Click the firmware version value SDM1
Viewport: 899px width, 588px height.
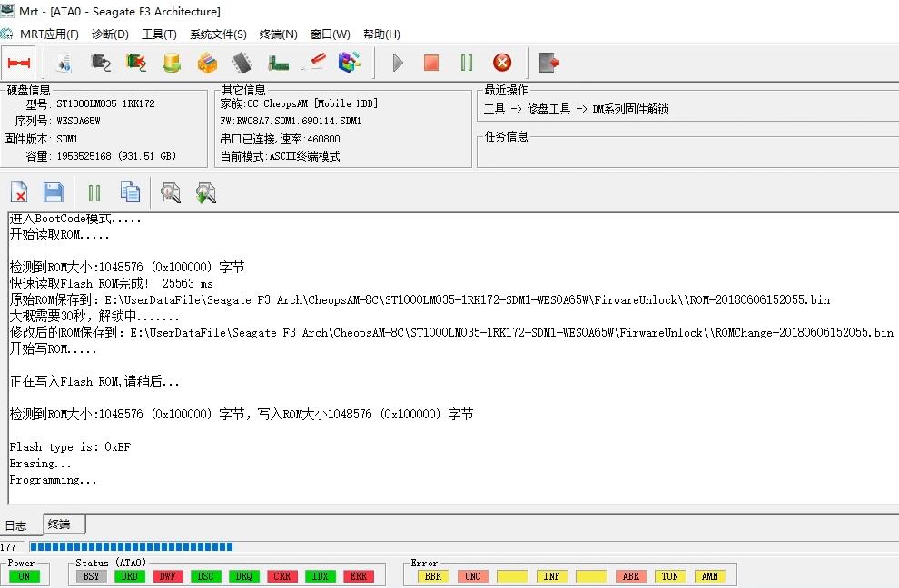click(67, 139)
